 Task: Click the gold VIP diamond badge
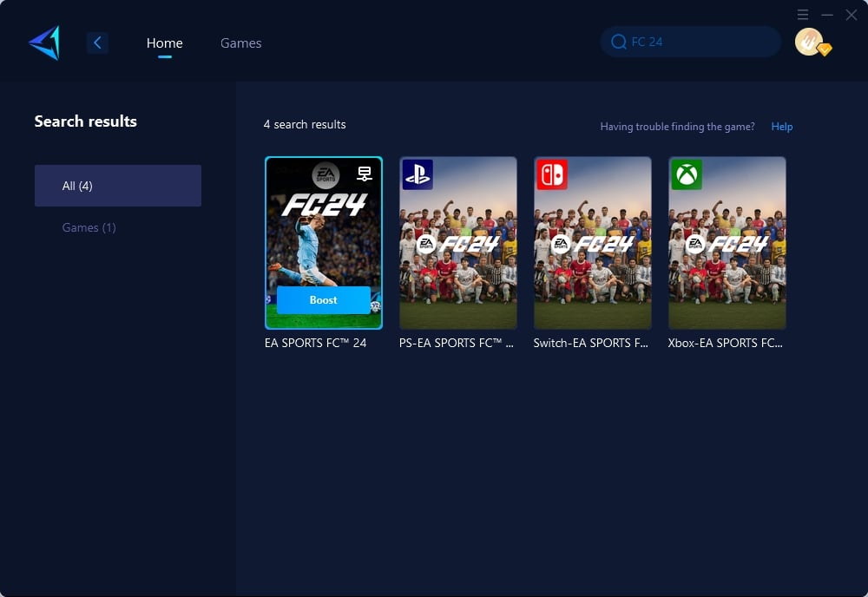pos(825,49)
